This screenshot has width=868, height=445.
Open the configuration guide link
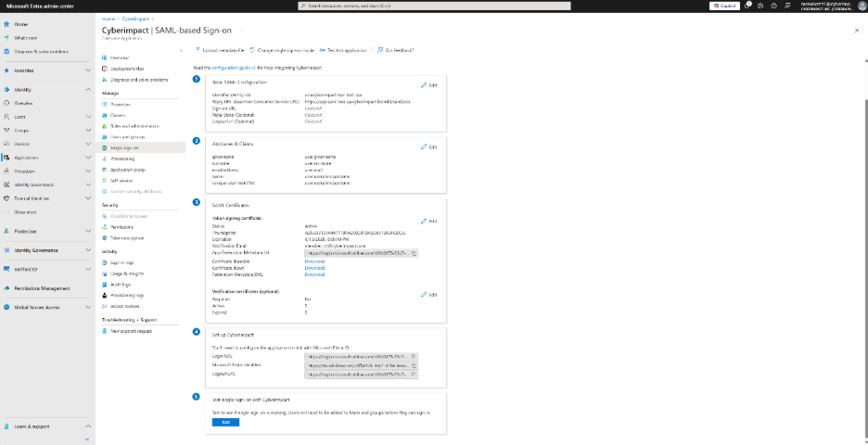point(233,68)
